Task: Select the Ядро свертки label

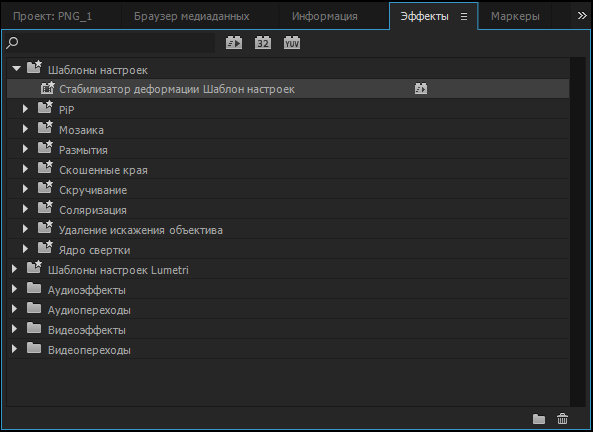Action: point(95,250)
